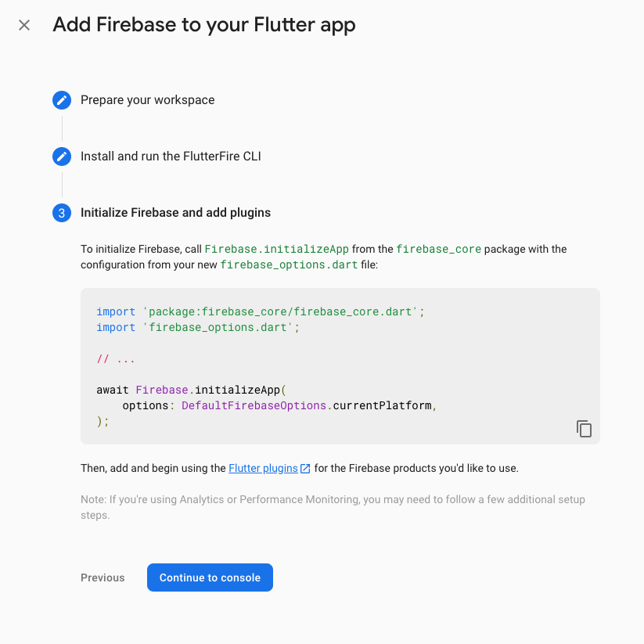Select the Initialize Firebase and add plugins heading
The width and height of the screenshot is (644, 644).
tap(175, 212)
